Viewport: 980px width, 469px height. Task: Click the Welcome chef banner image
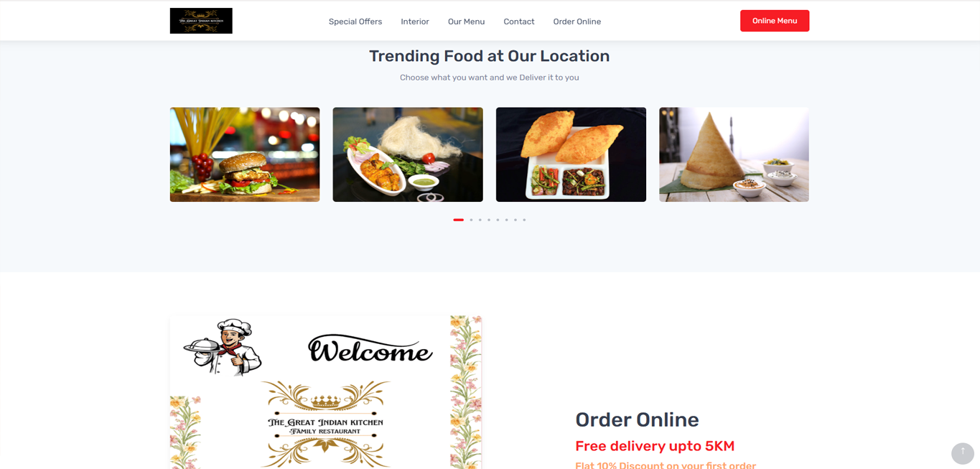pyautogui.click(x=325, y=392)
